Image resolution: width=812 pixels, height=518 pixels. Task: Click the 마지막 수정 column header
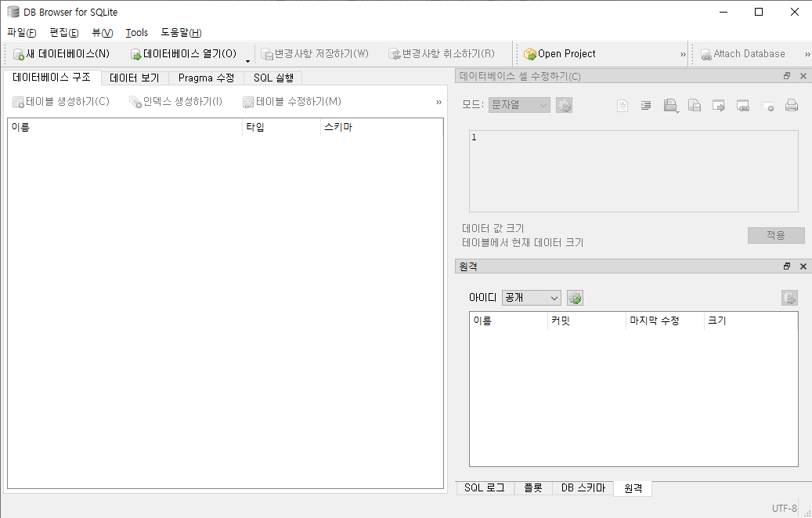pos(665,321)
